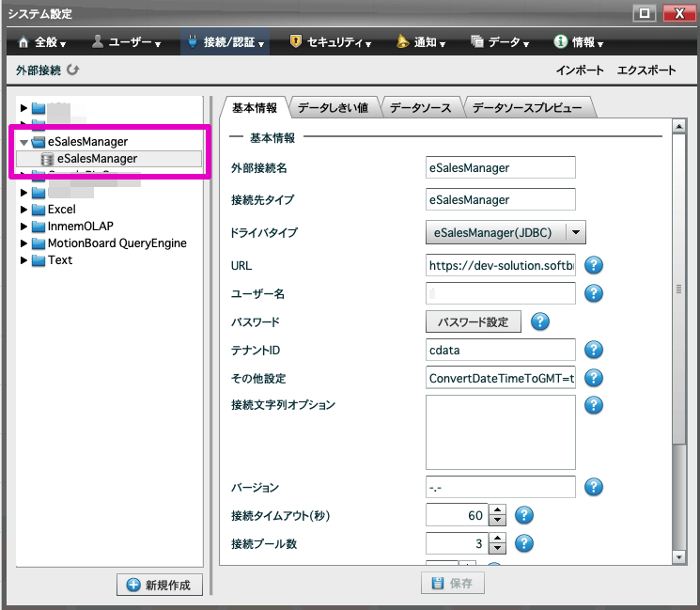
Task: Click the インポート link
Action: tap(580, 70)
